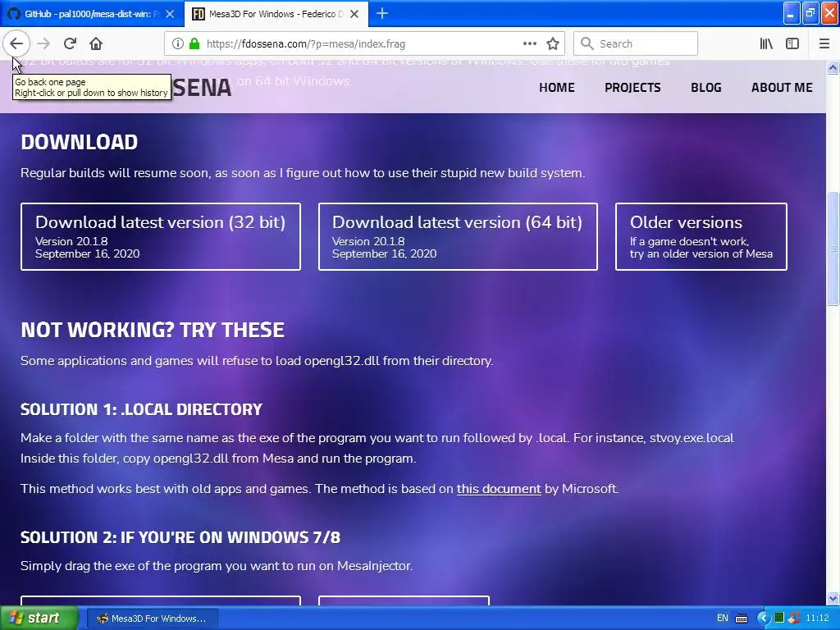840x630 pixels.
Task: Click scrollbar up arrow of the page
Action: [x=833, y=67]
